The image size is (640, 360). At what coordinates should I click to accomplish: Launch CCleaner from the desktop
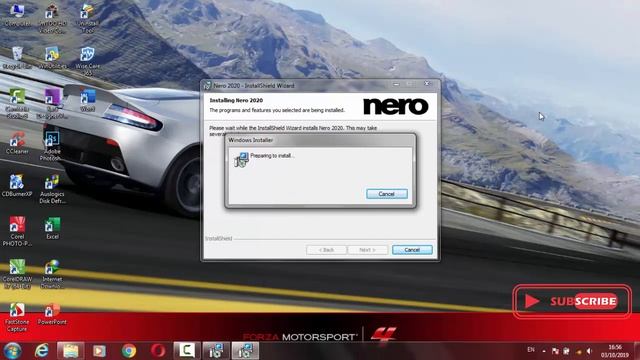click(x=17, y=142)
